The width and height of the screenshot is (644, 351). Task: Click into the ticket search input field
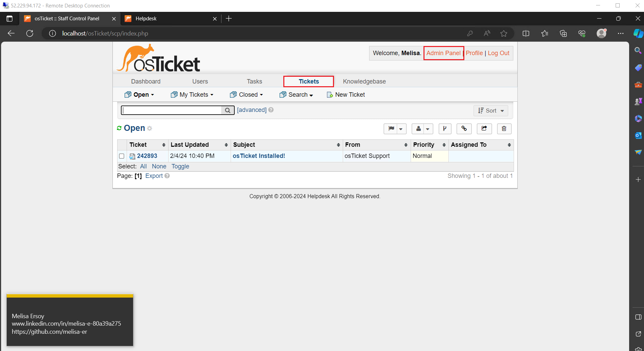[172, 110]
